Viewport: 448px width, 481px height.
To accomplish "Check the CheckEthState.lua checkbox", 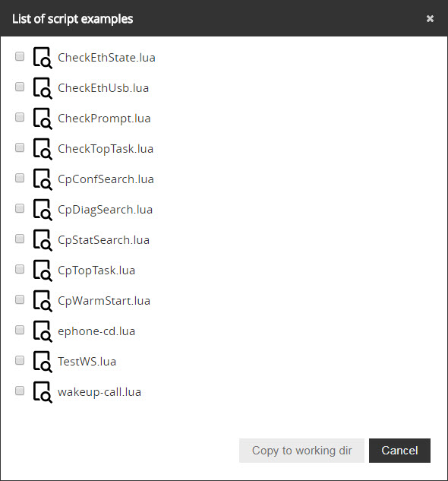I will pyautogui.click(x=20, y=56).
